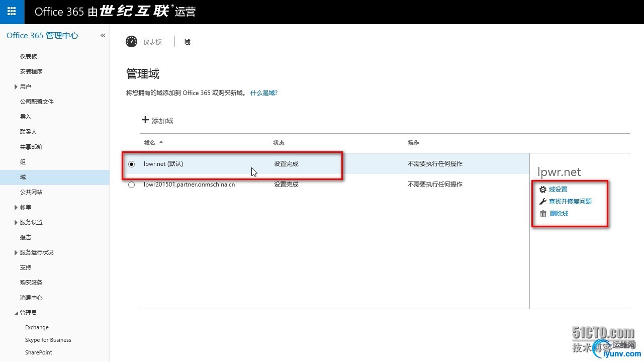Screen dimensions: 644x362
Task: Expand the 帐单 section
Action: (16, 207)
